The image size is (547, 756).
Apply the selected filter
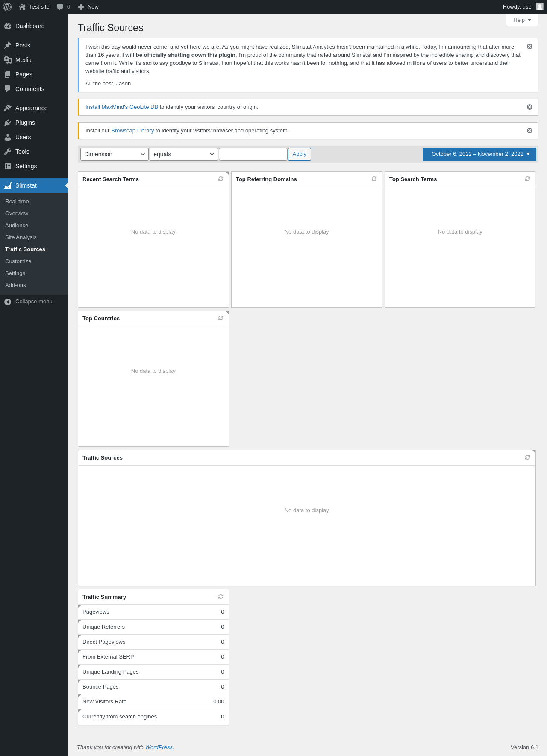300,154
